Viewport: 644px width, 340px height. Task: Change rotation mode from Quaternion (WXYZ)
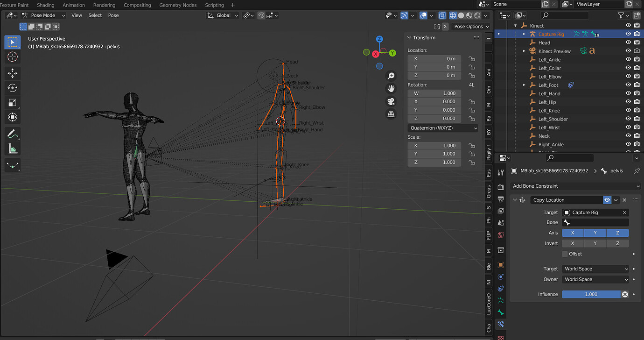coord(443,128)
